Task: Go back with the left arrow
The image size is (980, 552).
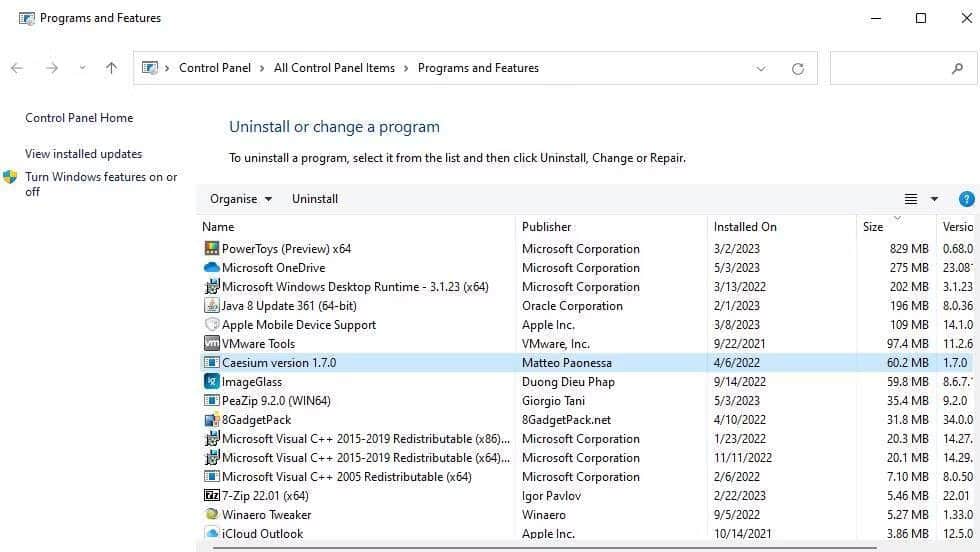Action: pos(17,68)
